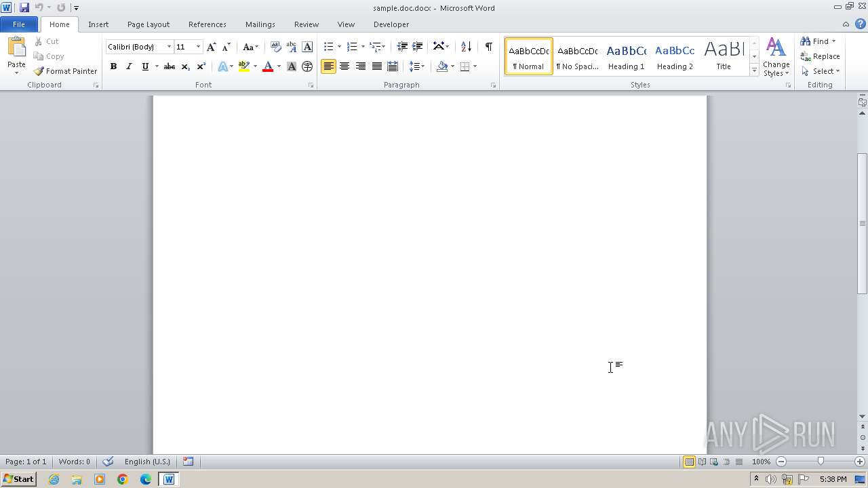Image resolution: width=868 pixels, height=488 pixels.
Task: Click the Undo arrow icon
Action: 39,7
